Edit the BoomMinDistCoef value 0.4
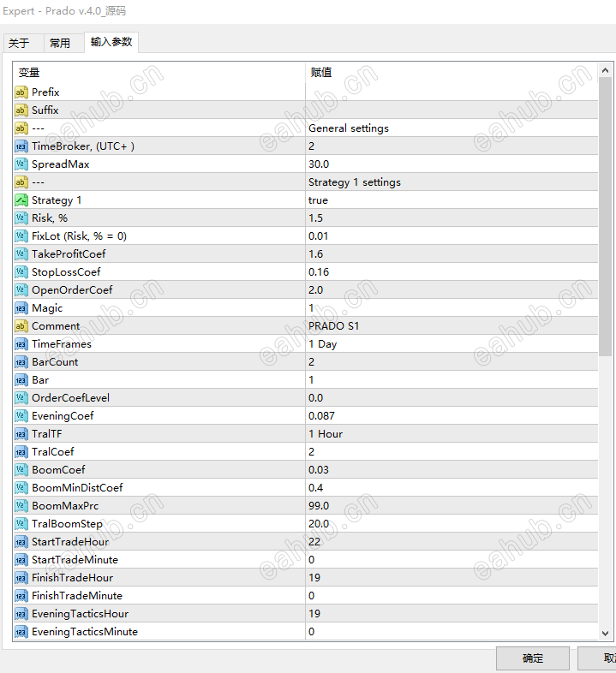 [x=452, y=488]
